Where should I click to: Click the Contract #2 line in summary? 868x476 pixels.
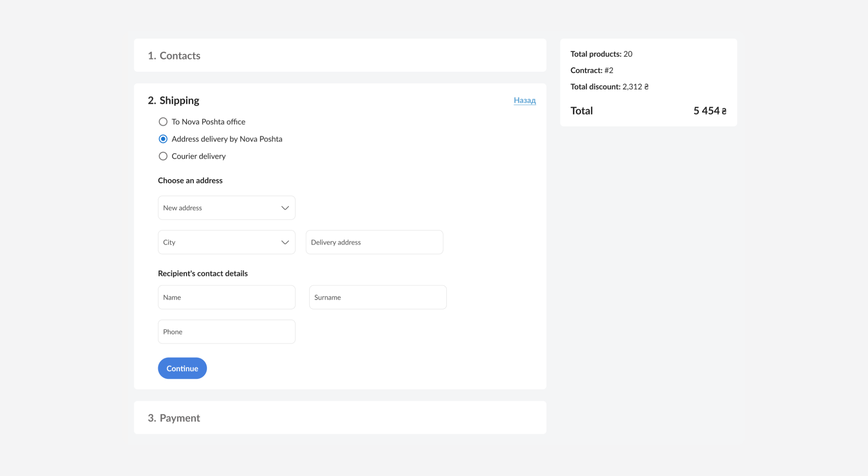click(592, 70)
